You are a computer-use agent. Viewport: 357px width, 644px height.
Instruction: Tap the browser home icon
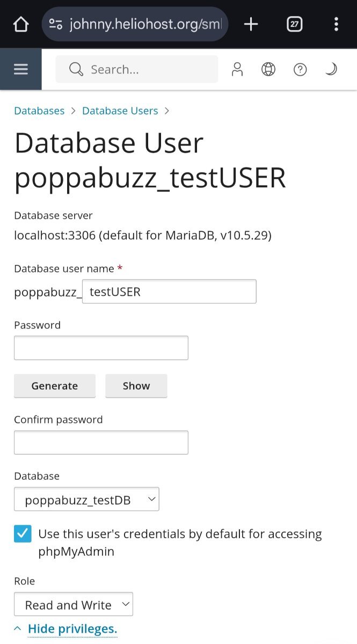[20, 24]
